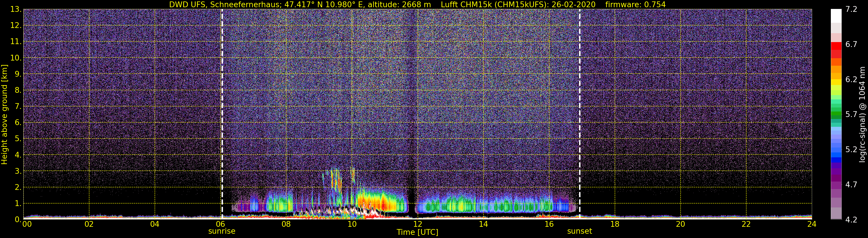Click the 'firmware: 0.754' text in the title

[x=635, y=4]
